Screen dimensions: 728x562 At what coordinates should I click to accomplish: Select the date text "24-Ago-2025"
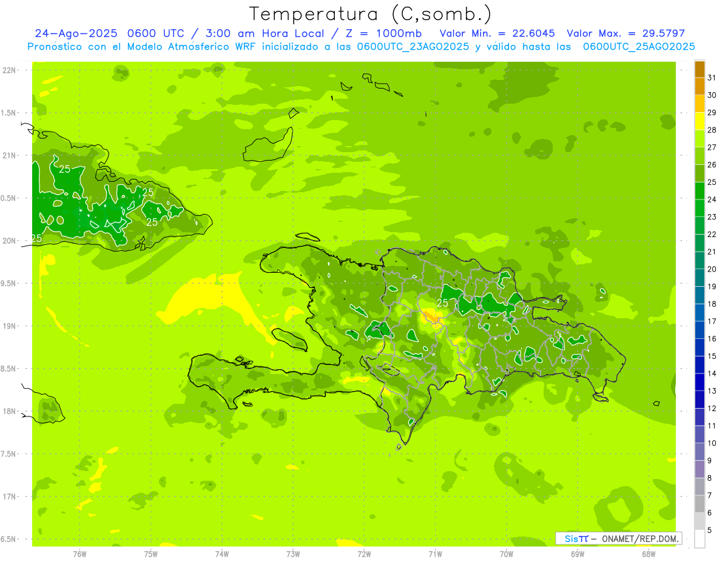click(x=75, y=33)
